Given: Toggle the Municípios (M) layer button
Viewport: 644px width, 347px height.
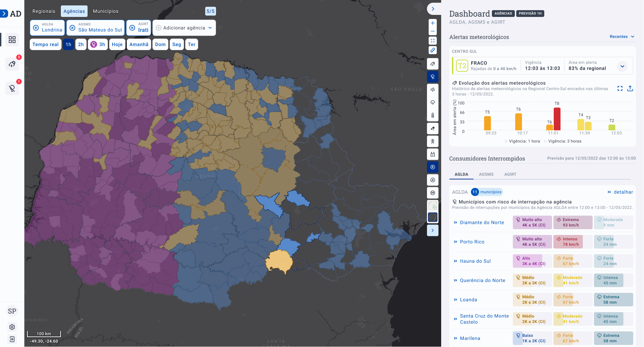Looking at the screenshot, I should [x=433, y=193].
